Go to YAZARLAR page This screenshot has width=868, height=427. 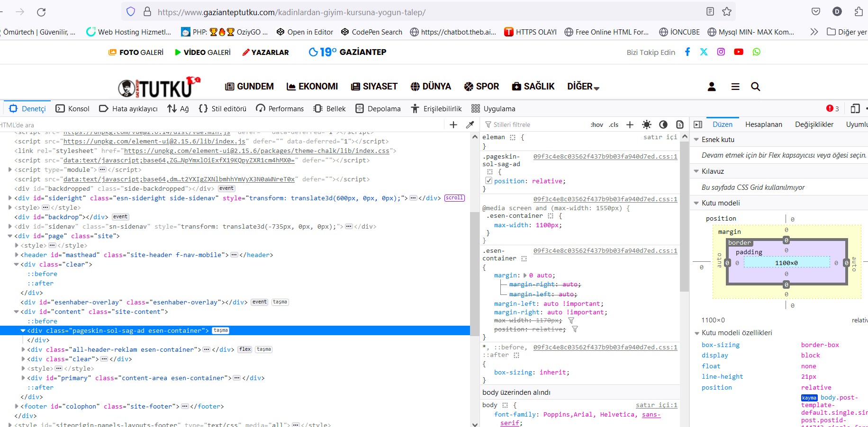[265, 52]
